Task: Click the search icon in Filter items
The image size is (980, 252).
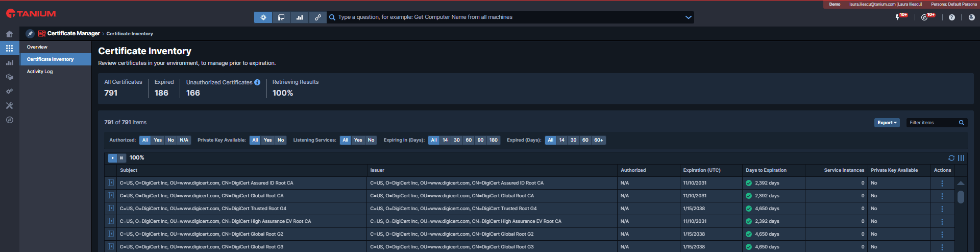Action: (962, 123)
